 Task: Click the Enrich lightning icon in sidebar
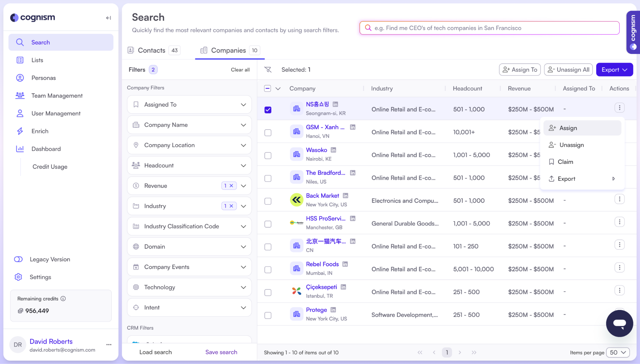point(20,131)
